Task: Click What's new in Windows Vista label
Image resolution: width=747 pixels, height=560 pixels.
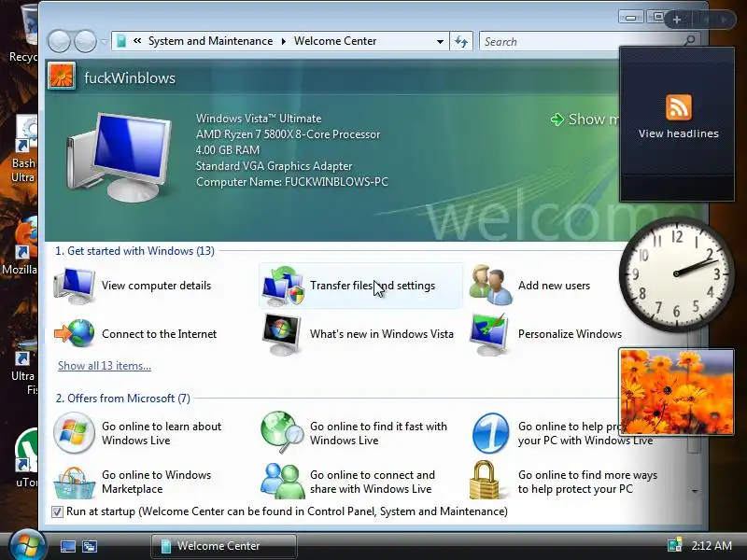Action: click(382, 334)
